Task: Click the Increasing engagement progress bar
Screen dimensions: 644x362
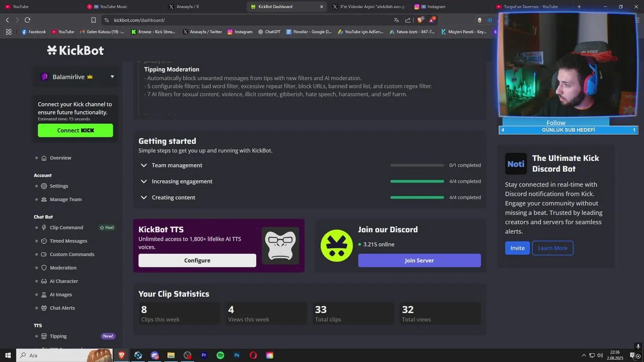Action: pyautogui.click(x=417, y=182)
